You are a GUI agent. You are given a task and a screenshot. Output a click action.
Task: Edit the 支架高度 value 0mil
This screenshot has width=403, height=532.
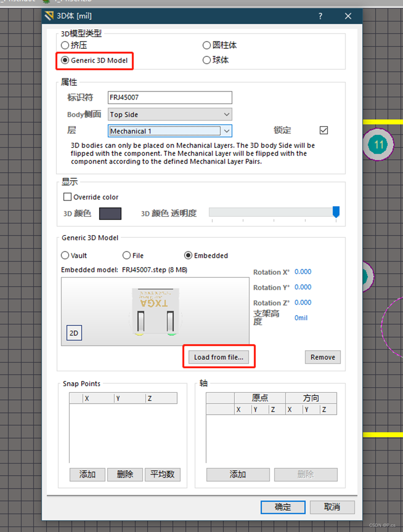click(301, 318)
